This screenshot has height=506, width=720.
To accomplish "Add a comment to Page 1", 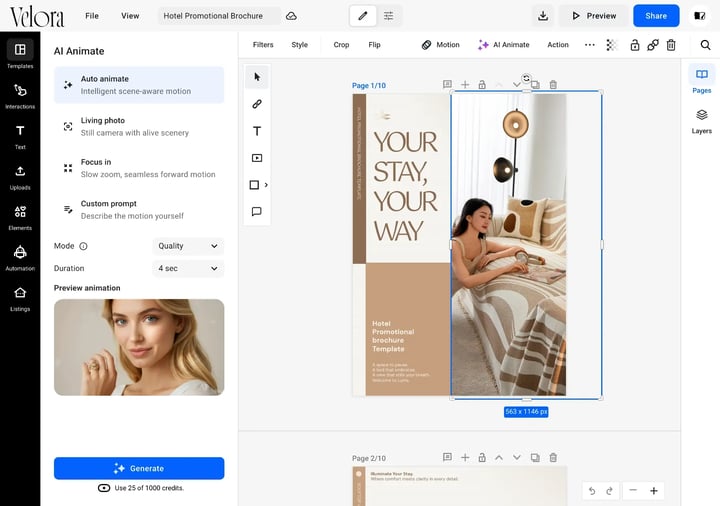I will 447,84.
